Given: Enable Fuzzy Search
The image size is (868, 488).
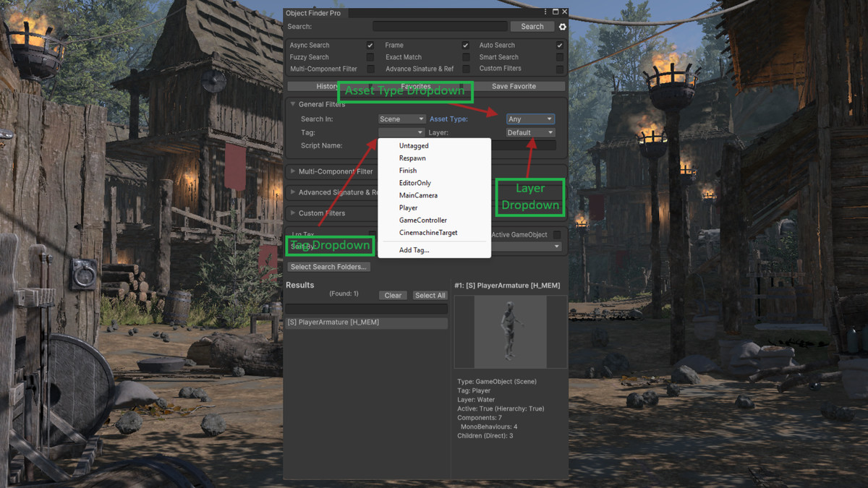Looking at the screenshot, I should click(x=370, y=56).
